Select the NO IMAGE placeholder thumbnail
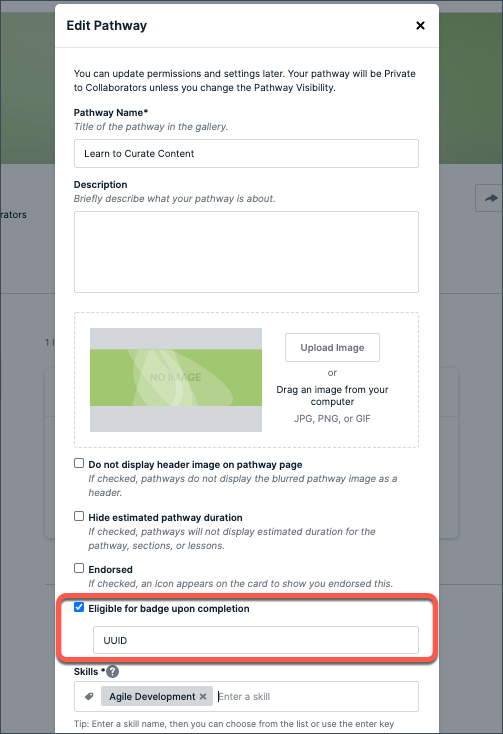The width and height of the screenshot is (503, 734). (x=176, y=380)
